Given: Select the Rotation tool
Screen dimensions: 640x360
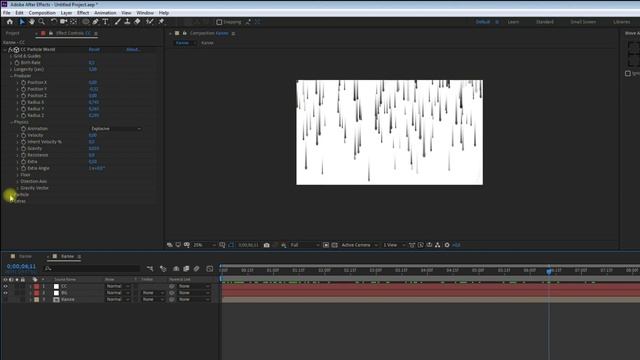Looking at the screenshot, I should 54,22.
